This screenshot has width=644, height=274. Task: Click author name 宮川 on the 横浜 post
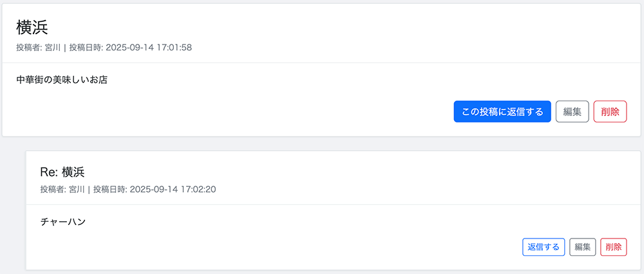click(53, 47)
